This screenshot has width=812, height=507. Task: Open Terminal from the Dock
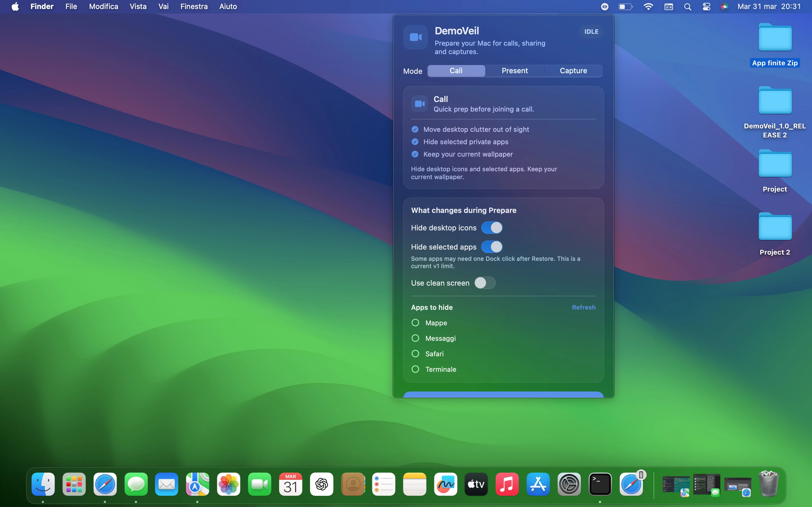click(600, 484)
